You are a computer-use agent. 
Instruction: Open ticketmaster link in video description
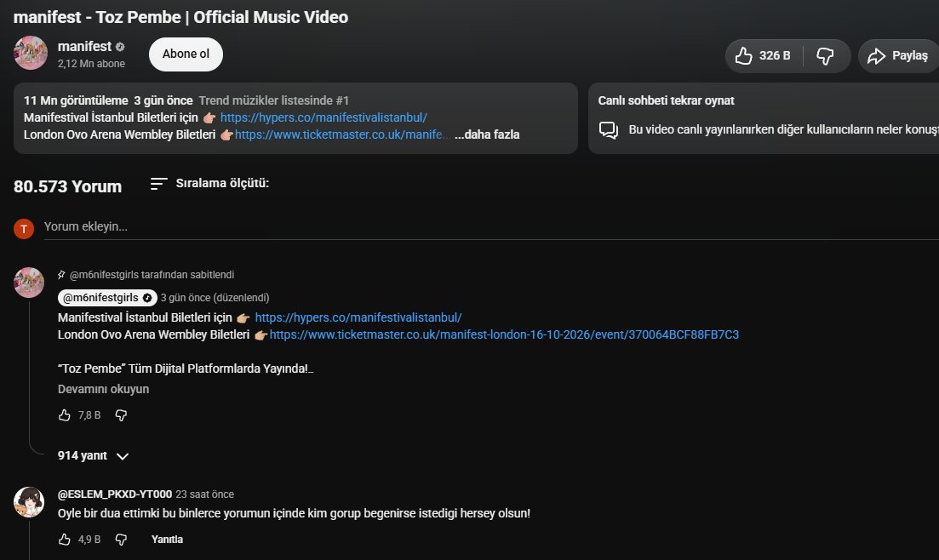[x=341, y=134]
